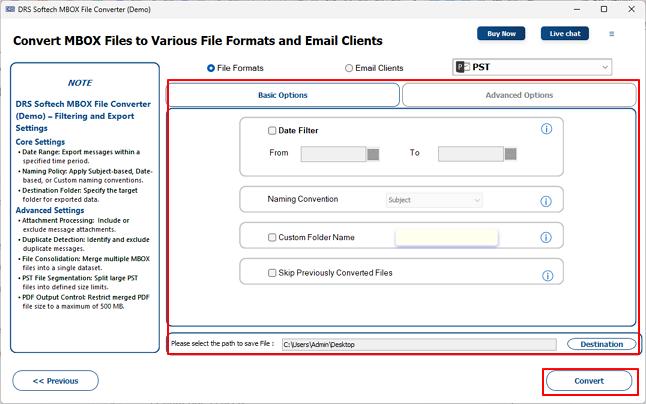Screen dimensions: 646x404
Task: Expand the Naming Convention Subject dropdown
Action: [434, 200]
